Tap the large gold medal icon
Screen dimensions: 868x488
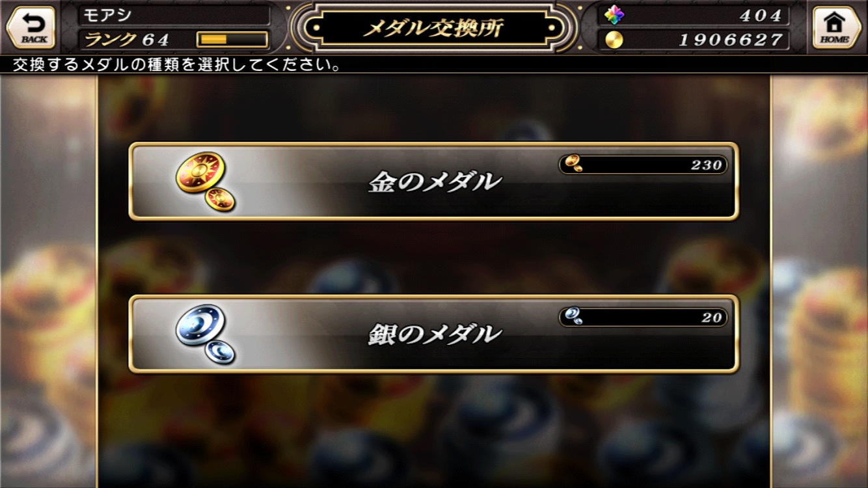pos(205,182)
